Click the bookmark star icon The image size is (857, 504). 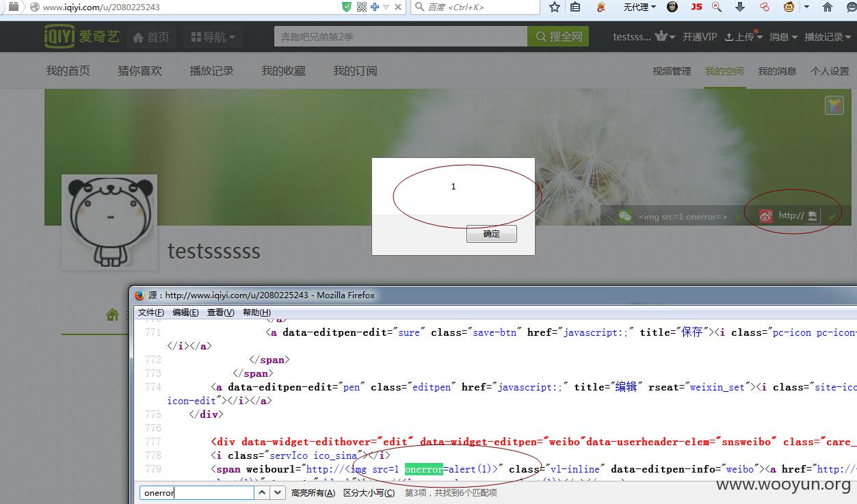pos(555,7)
